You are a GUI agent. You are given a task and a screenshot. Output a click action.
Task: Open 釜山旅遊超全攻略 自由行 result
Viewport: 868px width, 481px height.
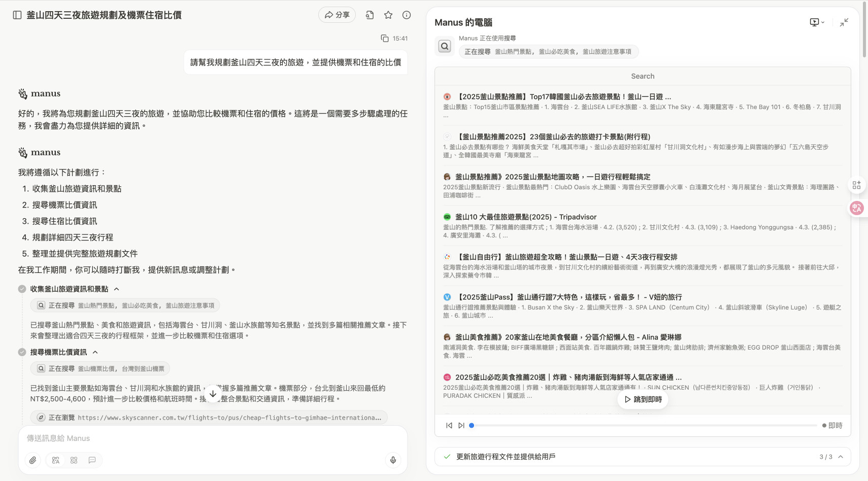coord(566,257)
